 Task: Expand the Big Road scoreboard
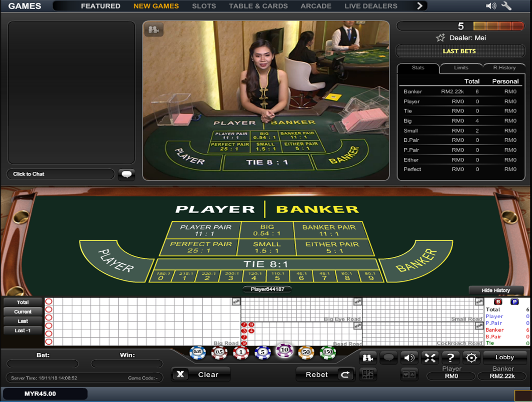236,301
